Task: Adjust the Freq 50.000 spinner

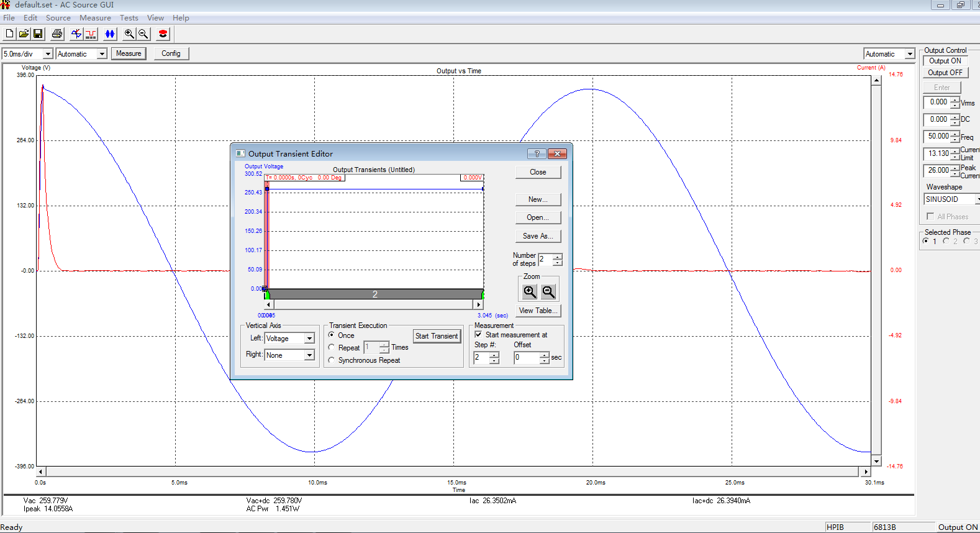Action: click(x=955, y=137)
